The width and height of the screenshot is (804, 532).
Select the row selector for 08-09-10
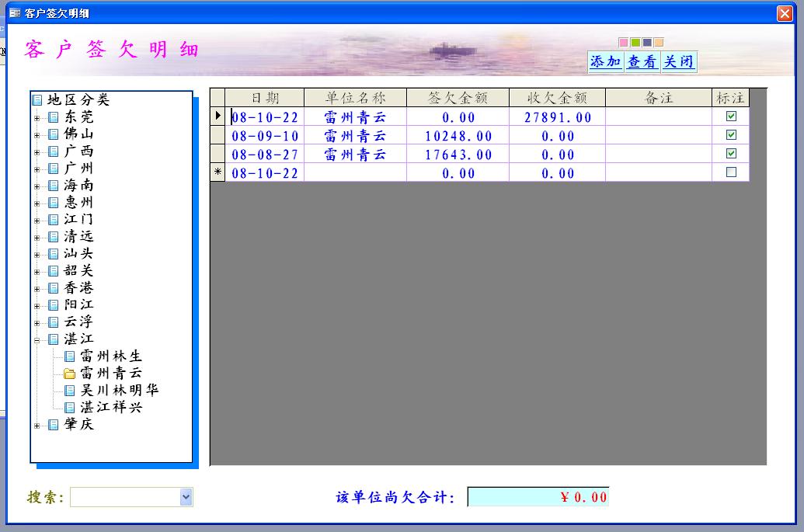tap(218, 135)
